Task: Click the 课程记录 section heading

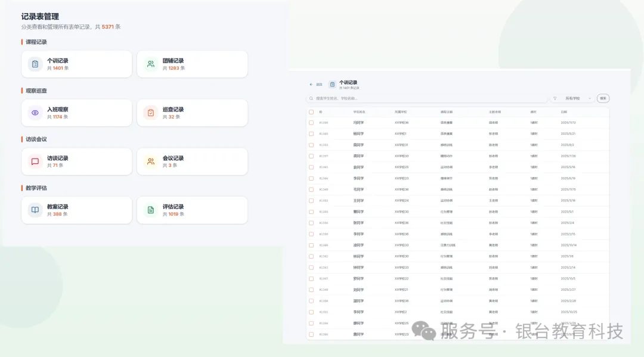Action: tap(36, 42)
